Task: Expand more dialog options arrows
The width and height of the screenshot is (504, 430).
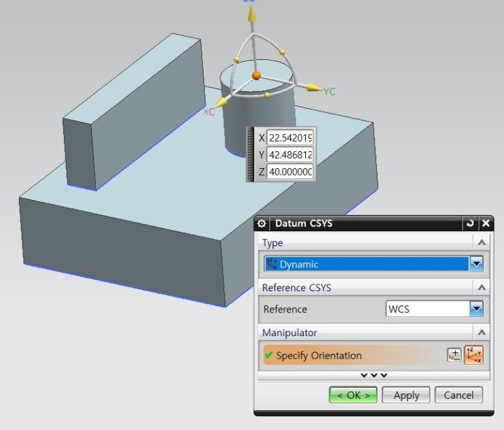Action: click(x=374, y=375)
